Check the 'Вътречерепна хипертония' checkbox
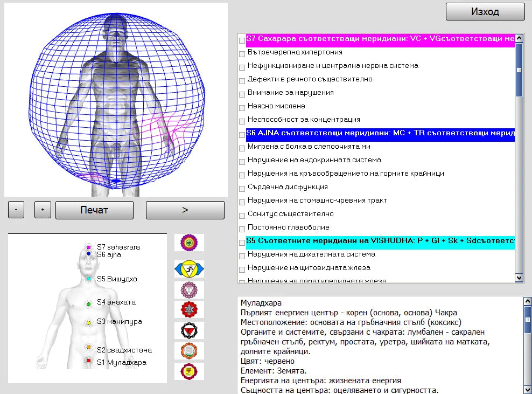The image size is (532, 394). pos(242,53)
